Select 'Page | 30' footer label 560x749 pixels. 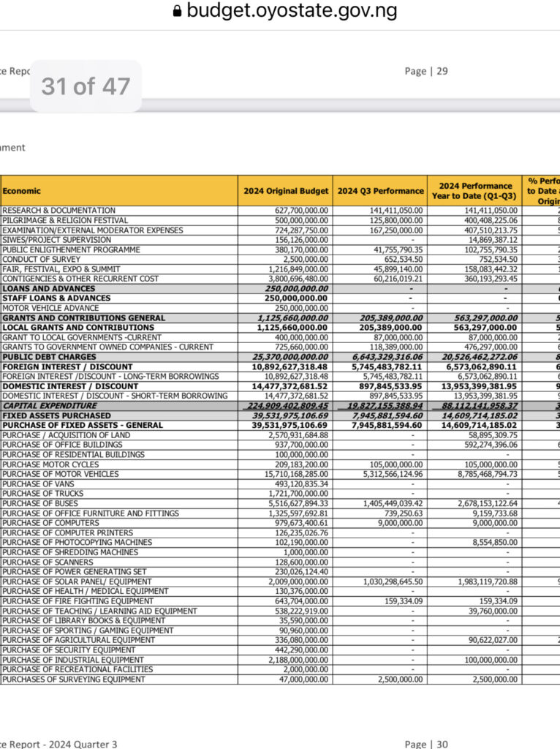pos(425,744)
